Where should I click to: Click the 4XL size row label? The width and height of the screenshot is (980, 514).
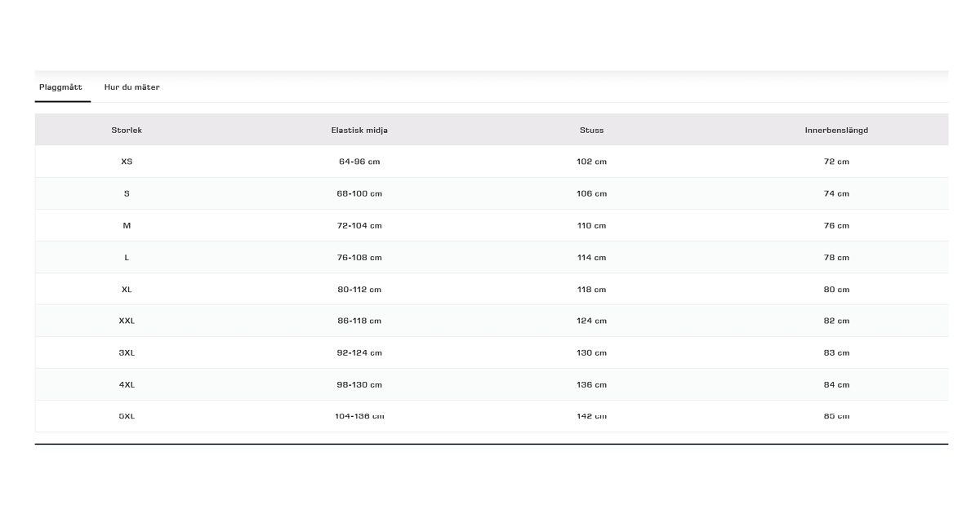[127, 385]
